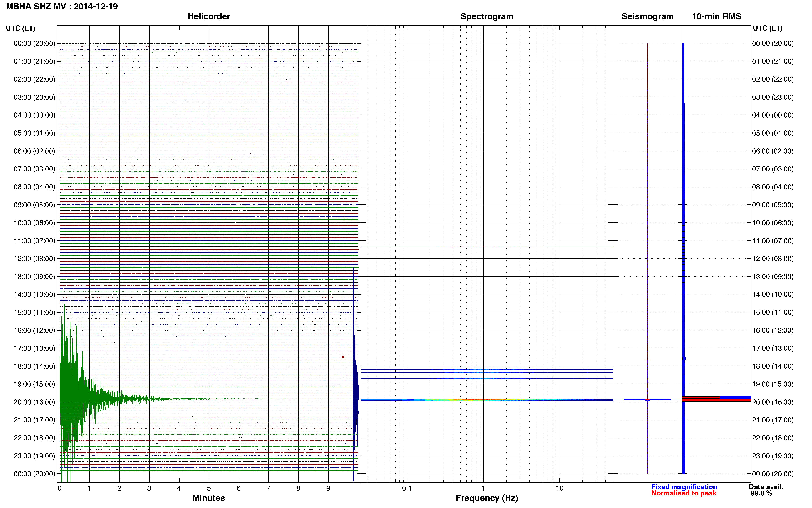Click the left '02:00 (22:00)' time label
The image size is (812, 508).
(34, 79)
